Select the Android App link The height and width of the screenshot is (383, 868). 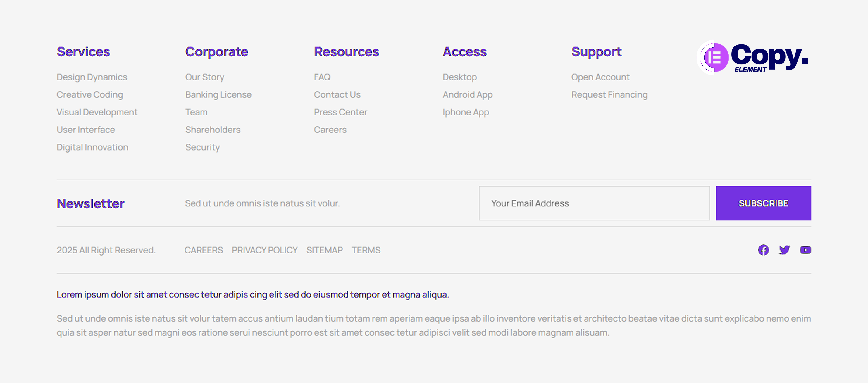(x=467, y=95)
